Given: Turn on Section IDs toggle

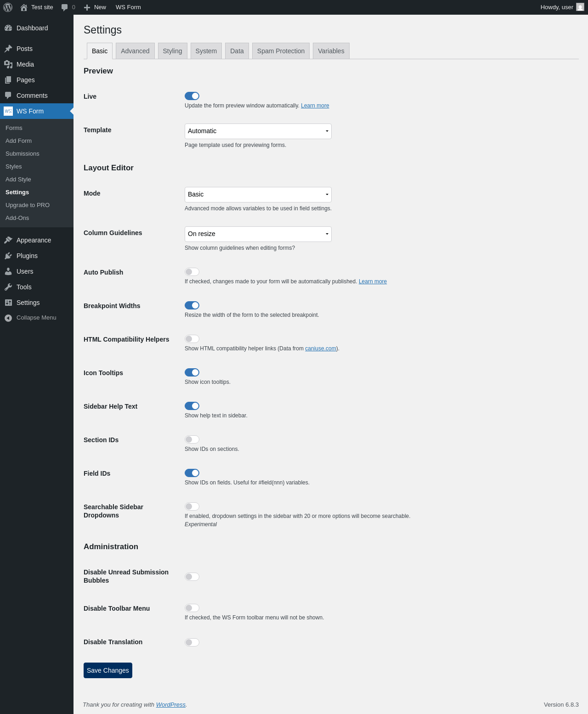Looking at the screenshot, I should (x=192, y=439).
